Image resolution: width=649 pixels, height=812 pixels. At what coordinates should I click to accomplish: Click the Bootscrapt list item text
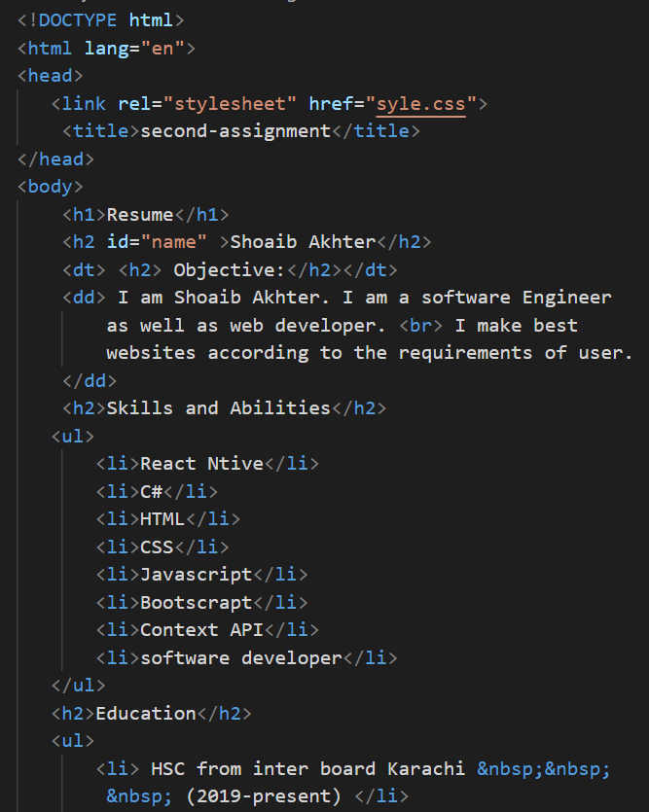click(x=197, y=602)
